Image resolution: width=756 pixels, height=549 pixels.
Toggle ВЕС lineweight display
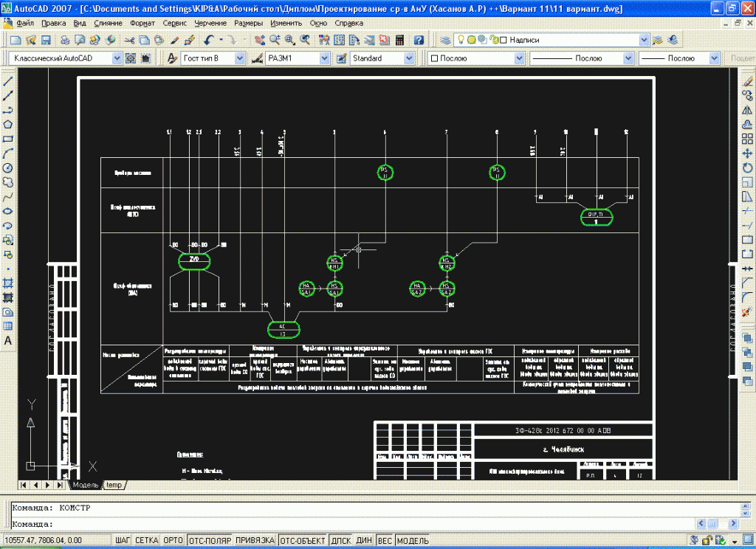point(385,541)
